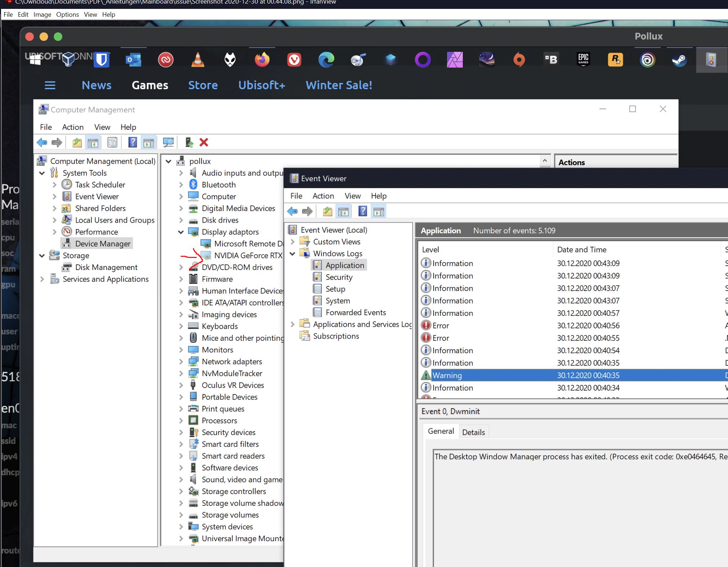Click device list scrollbar up arrow

[x=545, y=161]
